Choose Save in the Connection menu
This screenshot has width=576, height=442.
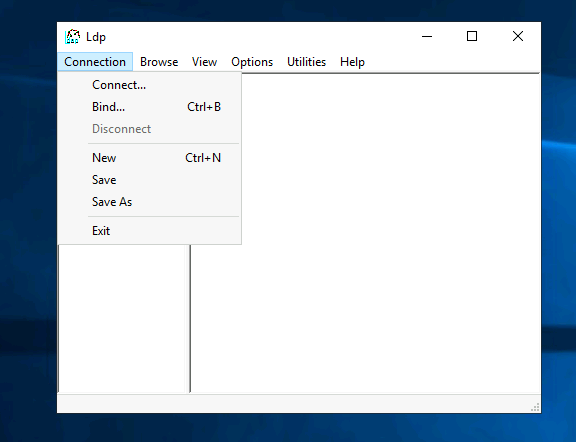coord(149,180)
